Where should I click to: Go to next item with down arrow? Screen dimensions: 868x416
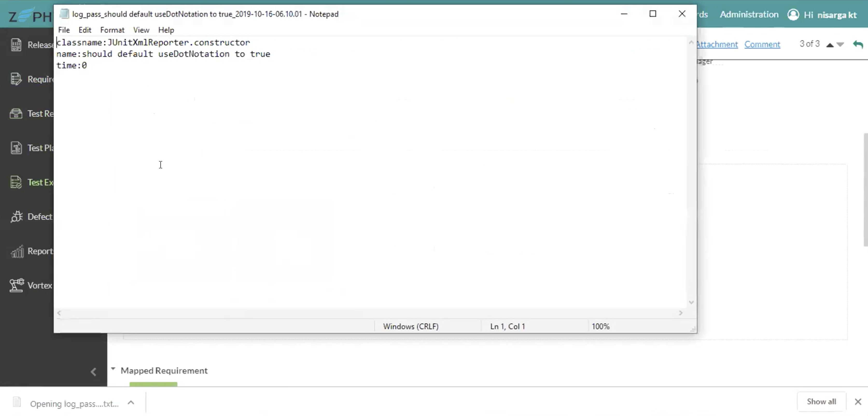click(840, 45)
